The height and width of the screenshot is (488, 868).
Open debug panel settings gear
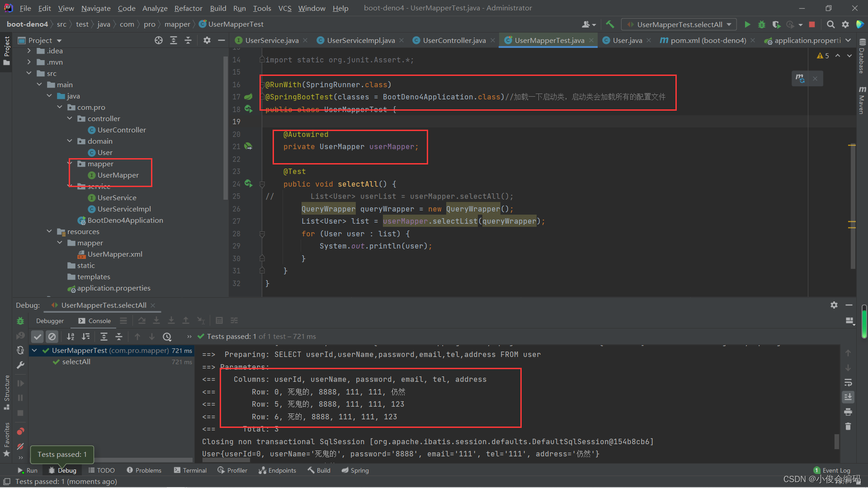[834, 305]
